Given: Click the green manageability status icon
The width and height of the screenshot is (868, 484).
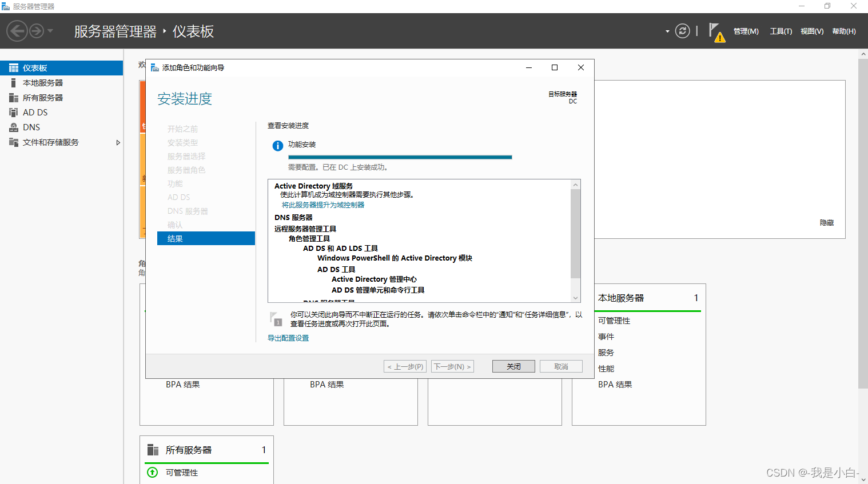Looking at the screenshot, I should click(153, 473).
